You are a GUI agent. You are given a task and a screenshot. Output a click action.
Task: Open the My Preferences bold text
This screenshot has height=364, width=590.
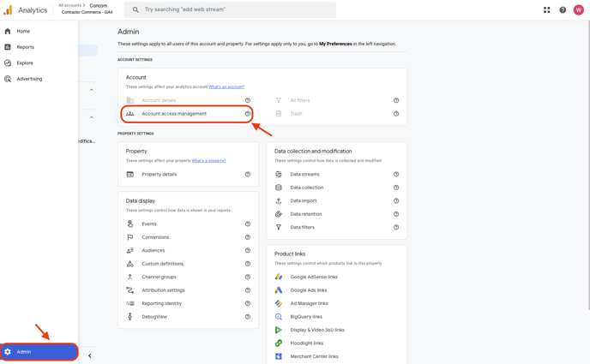(x=335, y=44)
